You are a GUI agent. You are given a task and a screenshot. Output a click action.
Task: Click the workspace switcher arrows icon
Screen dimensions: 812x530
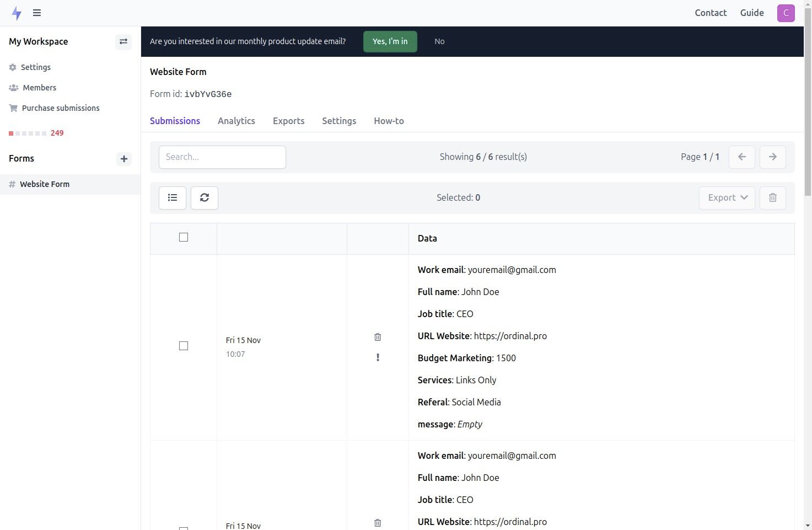tap(123, 41)
